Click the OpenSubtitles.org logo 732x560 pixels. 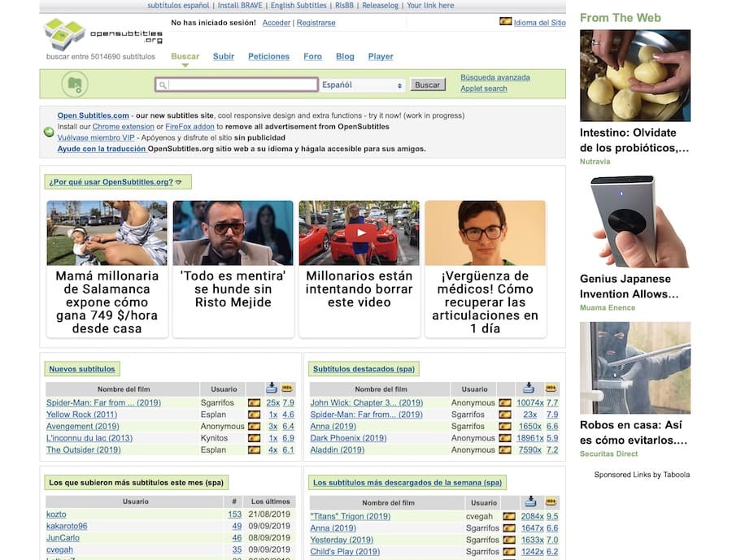(103, 33)
